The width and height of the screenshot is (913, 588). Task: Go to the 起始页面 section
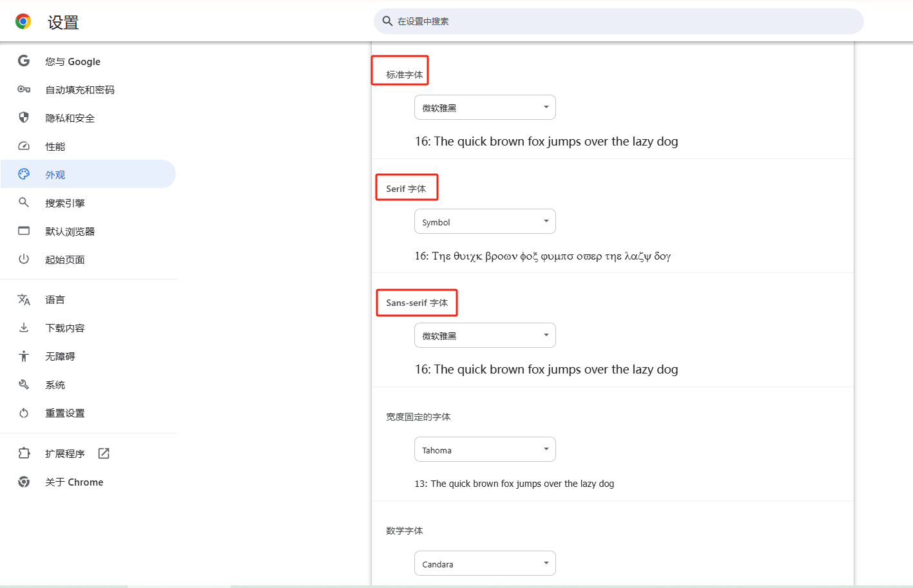tap(88, 260)
